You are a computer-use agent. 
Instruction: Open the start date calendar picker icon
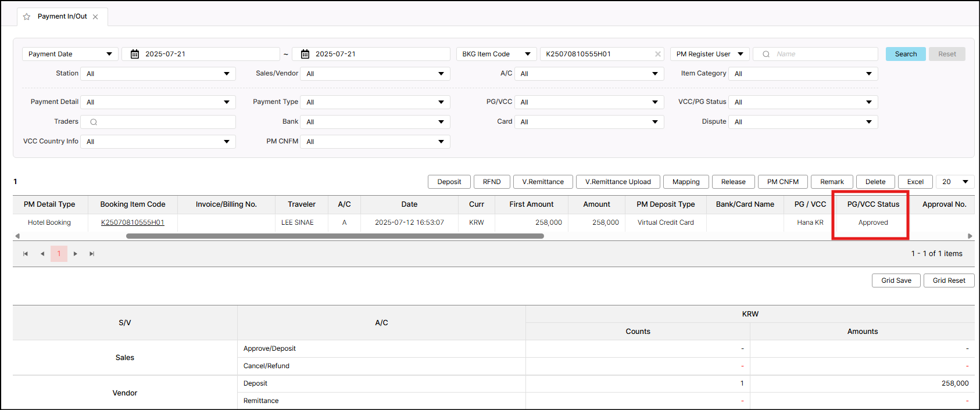135,54
